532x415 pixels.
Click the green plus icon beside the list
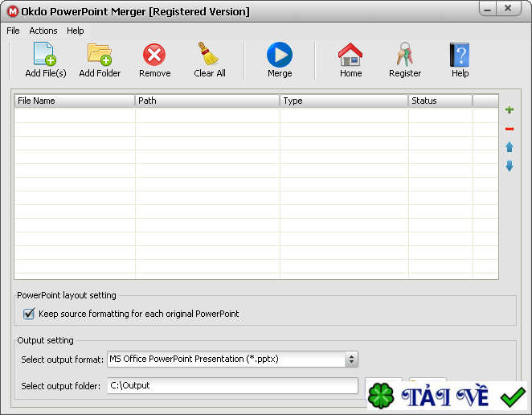(509, 109)
